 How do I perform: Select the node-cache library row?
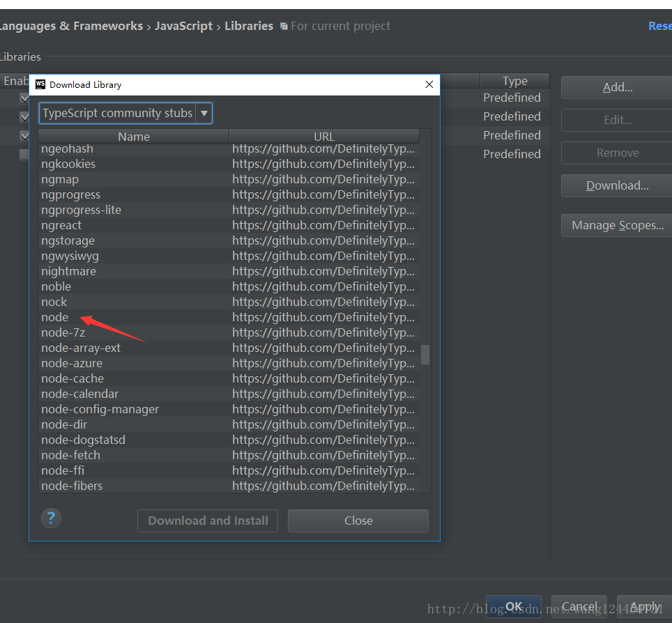coord(229,379)
